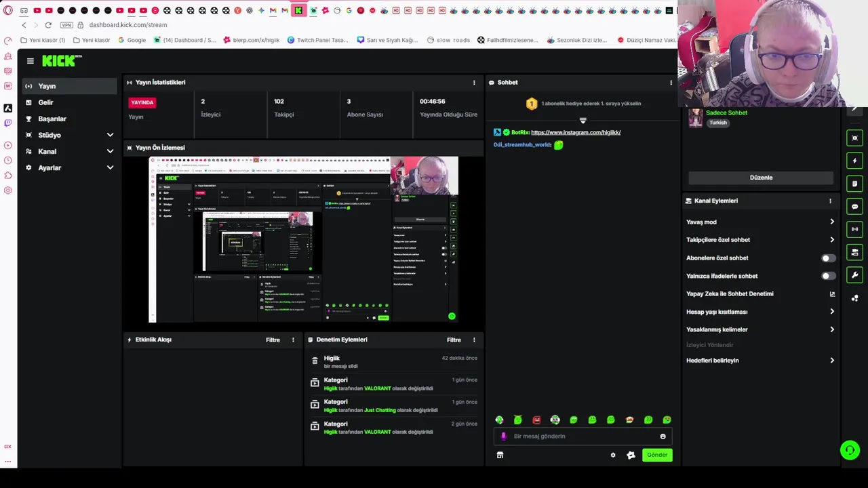
Task: Click the 00:46:56 stream duration
Action: click(x=432, y=102)
